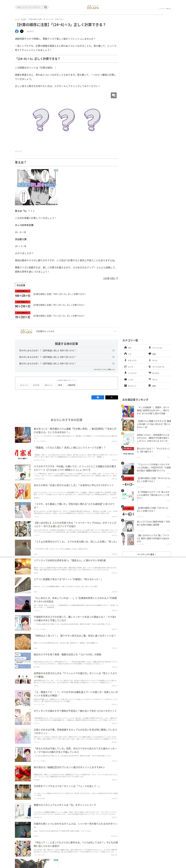This screenshot has width=186, height=868.
Task: Open the TOP category house icon
Action: (126, 347)
